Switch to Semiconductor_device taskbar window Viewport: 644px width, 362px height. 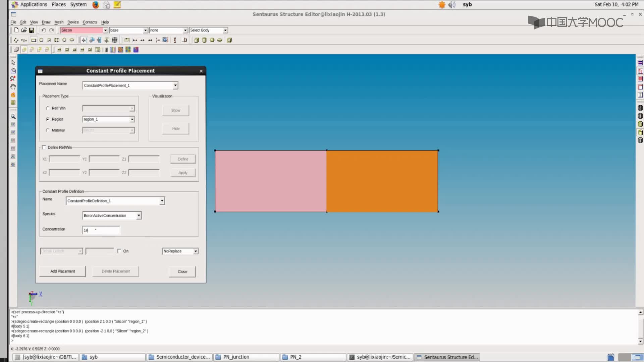179,357
